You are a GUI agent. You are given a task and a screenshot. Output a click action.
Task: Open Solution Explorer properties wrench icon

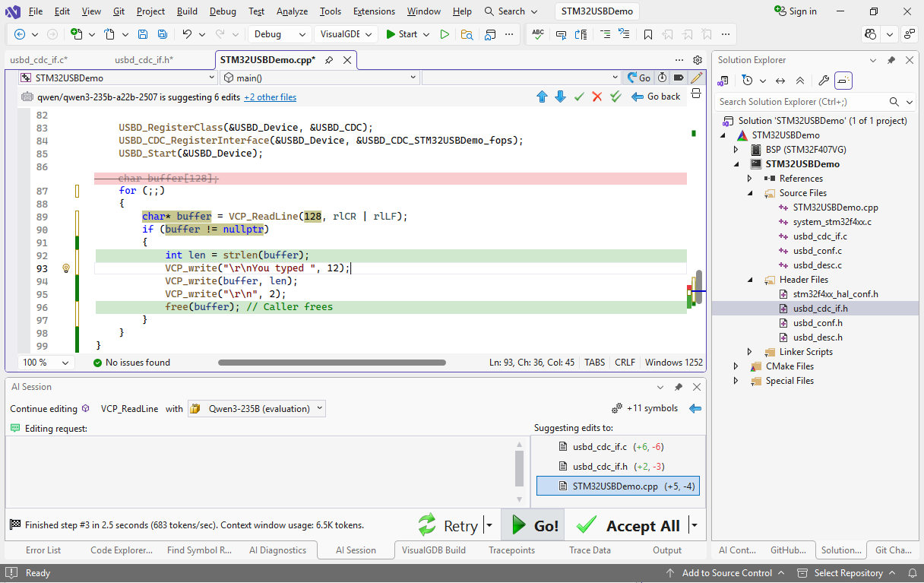coord(823,81)
